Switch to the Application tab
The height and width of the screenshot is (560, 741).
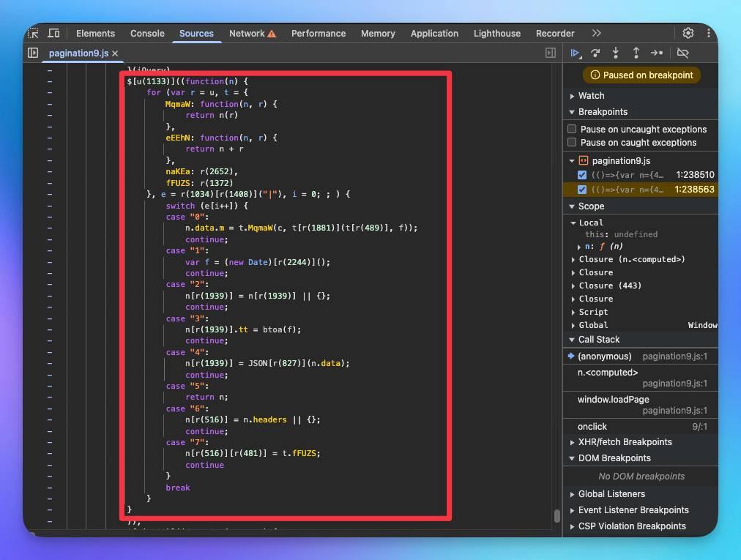(x=434, y=34)
